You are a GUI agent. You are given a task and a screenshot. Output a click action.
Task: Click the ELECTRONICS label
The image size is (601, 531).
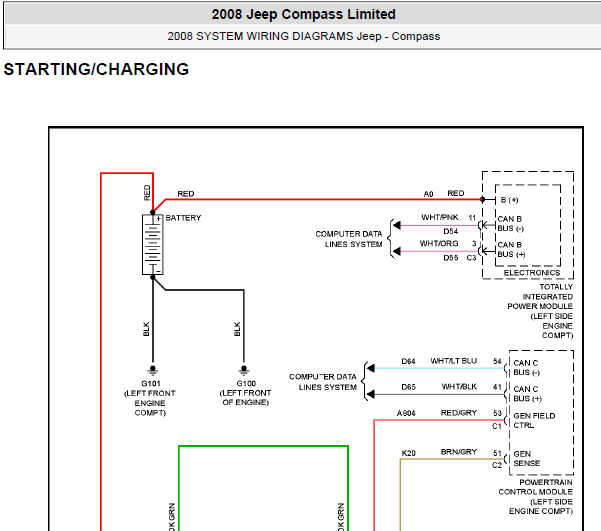[532, 273]
